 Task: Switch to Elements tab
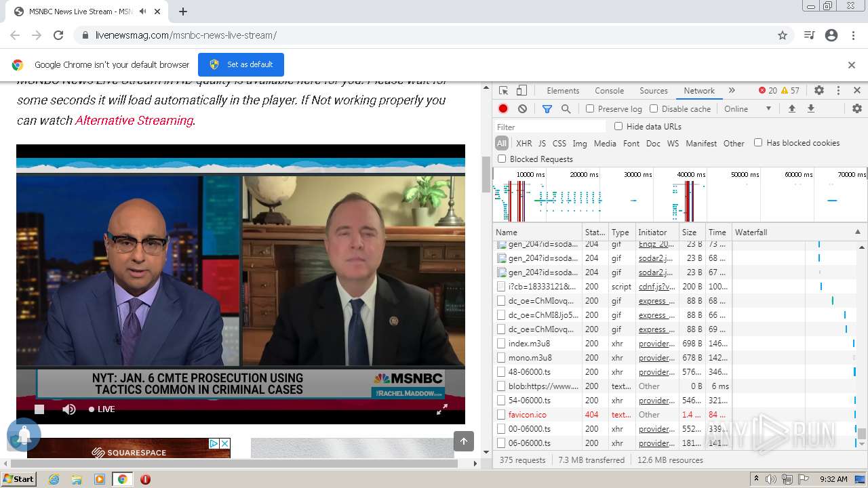click(563, 90)
